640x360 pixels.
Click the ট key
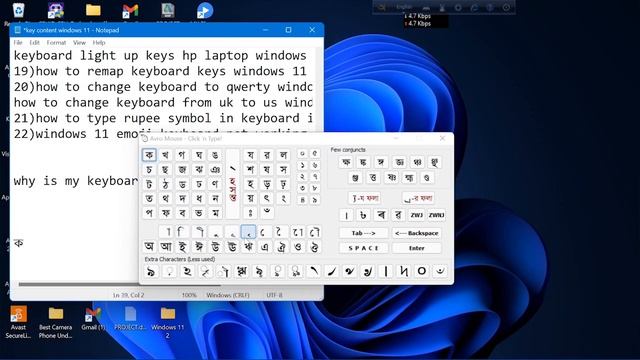pos(149,184)
